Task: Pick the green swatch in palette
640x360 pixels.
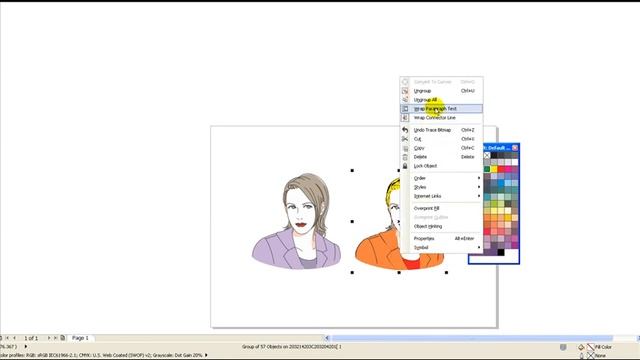Action: (x=487, y=169)
